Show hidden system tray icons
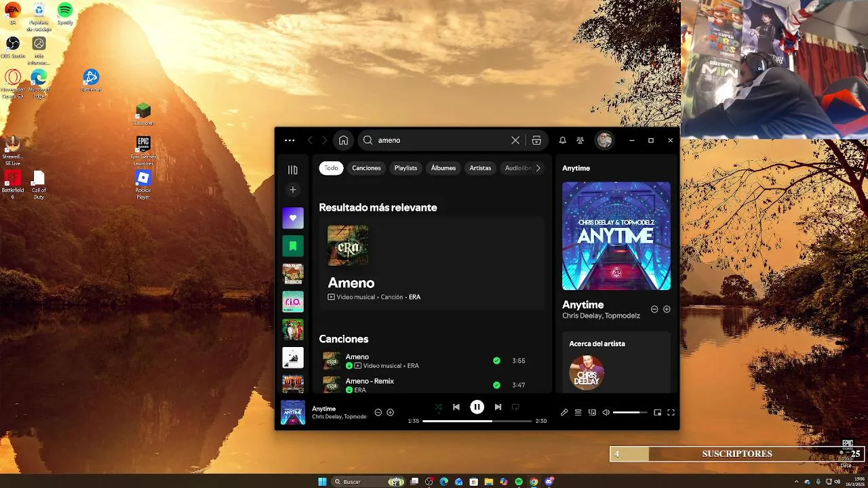868x488 pixels. [x=797, y=482]
